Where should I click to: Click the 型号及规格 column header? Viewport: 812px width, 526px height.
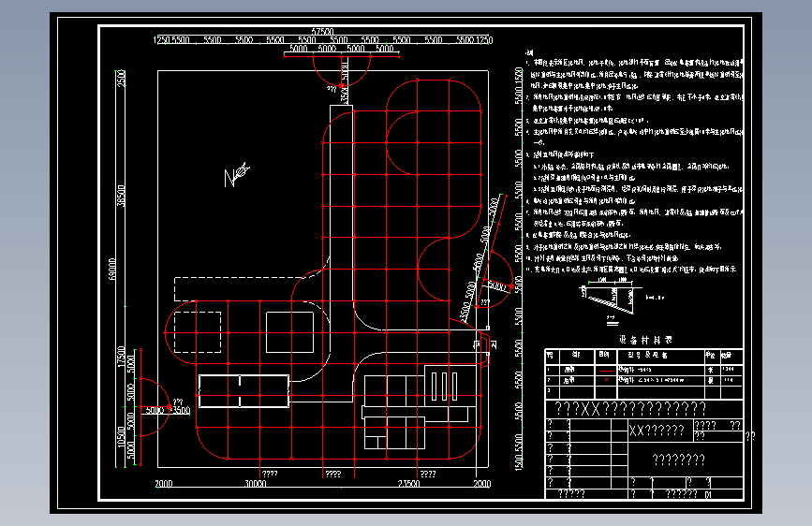pyautogui.click(x=647, y=355)
